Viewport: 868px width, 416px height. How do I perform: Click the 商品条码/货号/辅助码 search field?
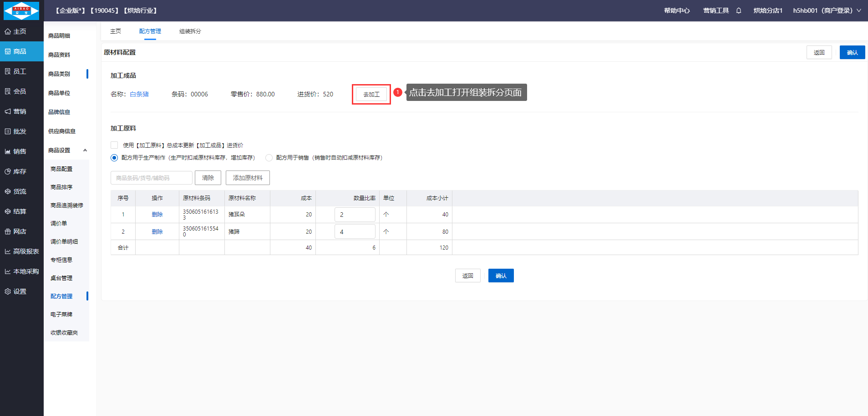(x=151, y=178)
